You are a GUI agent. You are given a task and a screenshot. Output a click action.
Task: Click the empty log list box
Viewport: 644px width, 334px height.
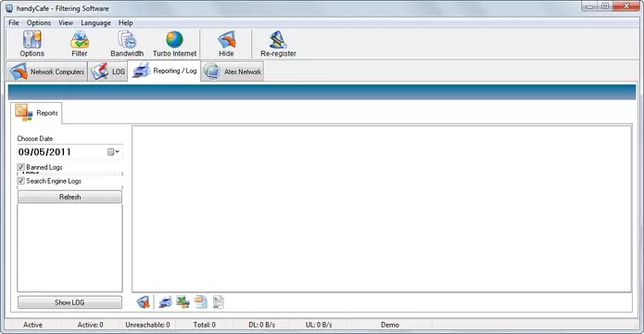click(69, 248)
